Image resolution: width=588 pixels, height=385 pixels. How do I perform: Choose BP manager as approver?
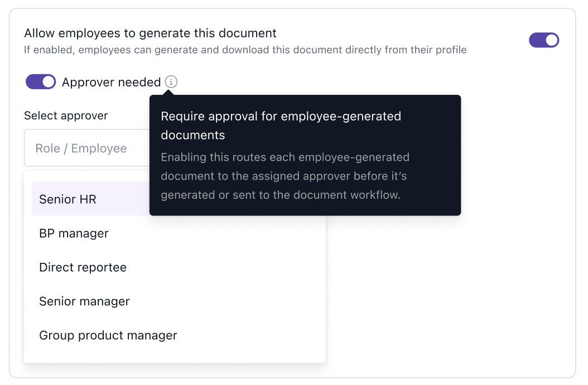pyautogui.click(x=74, y=233)
